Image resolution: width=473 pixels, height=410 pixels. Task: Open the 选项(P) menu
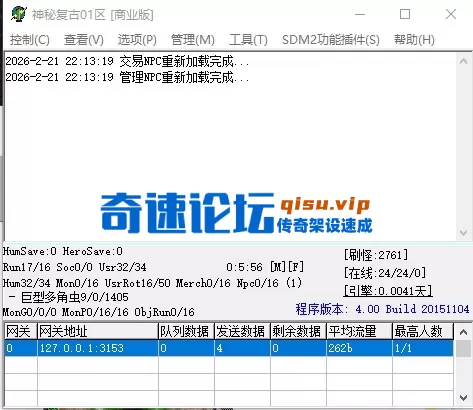pos(137,40)
